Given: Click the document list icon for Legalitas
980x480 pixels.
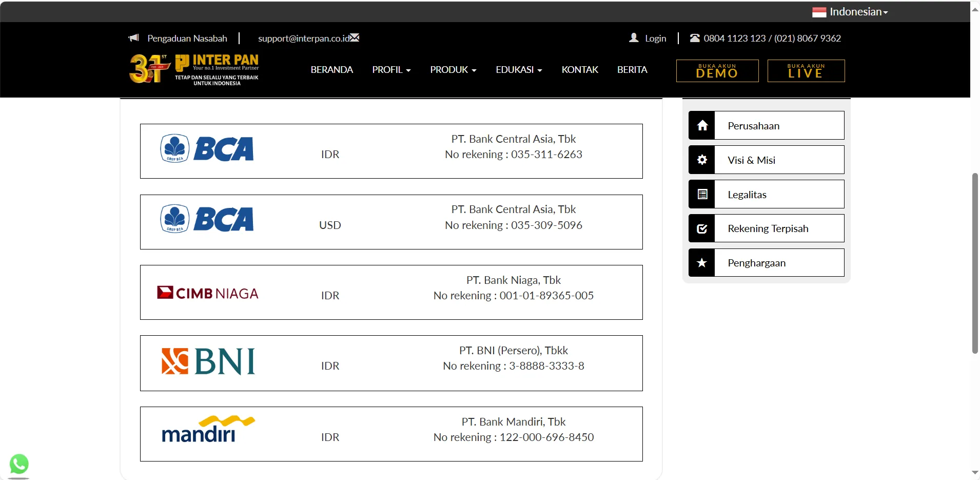Looking at the screenshot, I should (x=702, y=194).
